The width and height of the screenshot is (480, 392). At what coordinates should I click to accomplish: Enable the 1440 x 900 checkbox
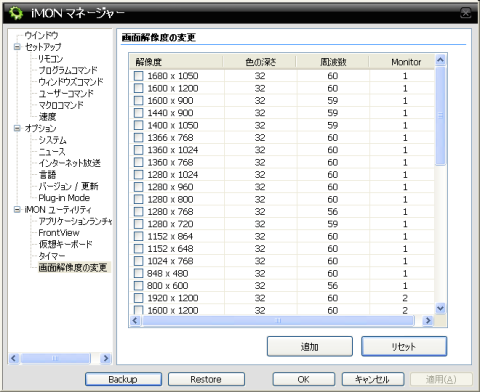138,113
